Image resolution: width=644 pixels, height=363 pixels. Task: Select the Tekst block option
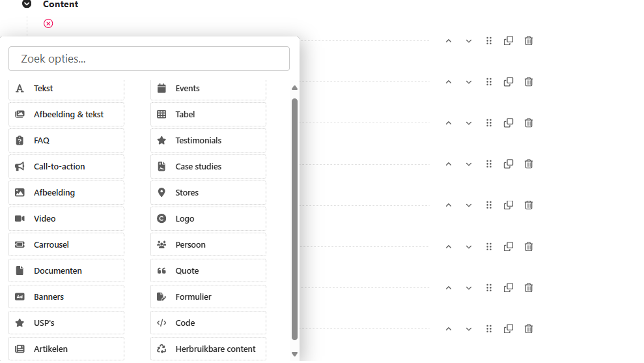coord(66,89)
